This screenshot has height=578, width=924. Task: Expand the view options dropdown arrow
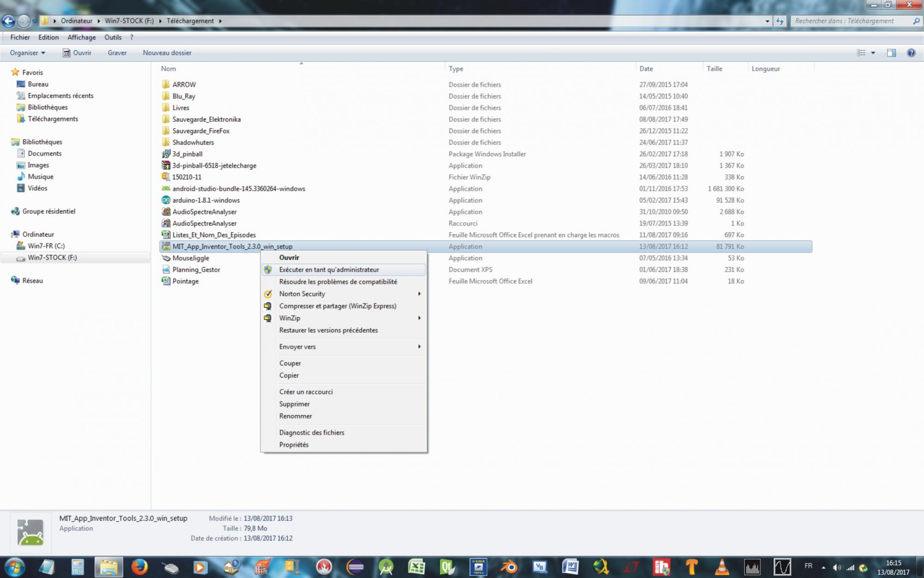873,53
